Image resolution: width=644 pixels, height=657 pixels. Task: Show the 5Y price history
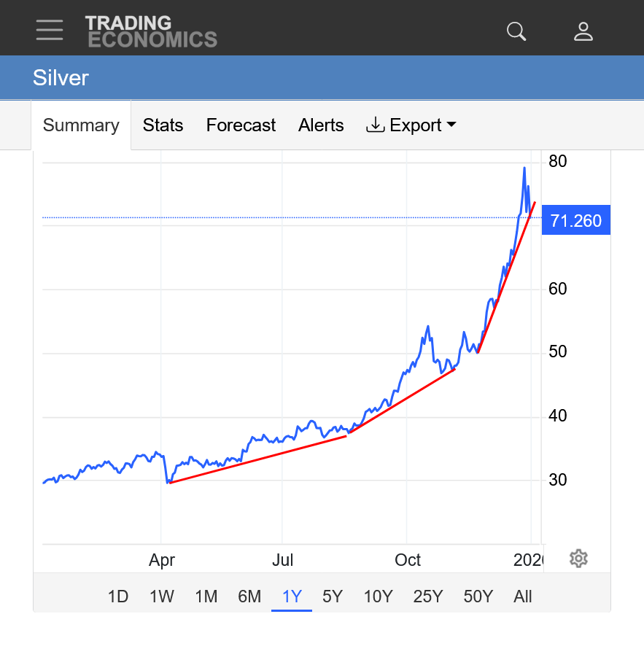click(x=333, y=596)
